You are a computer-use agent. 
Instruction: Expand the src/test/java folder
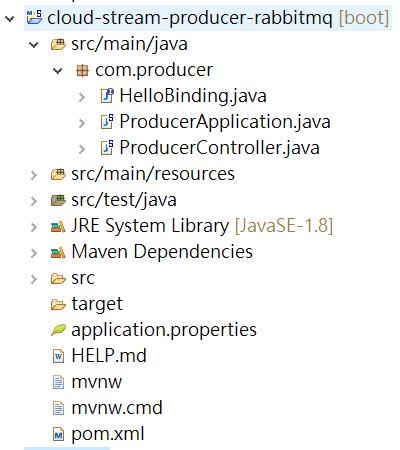(x=34, y=201)
